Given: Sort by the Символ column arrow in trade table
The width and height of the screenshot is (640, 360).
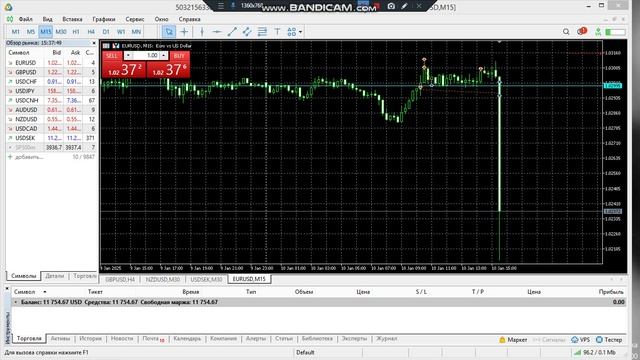Looking at the screenshot, I should 44,292.
